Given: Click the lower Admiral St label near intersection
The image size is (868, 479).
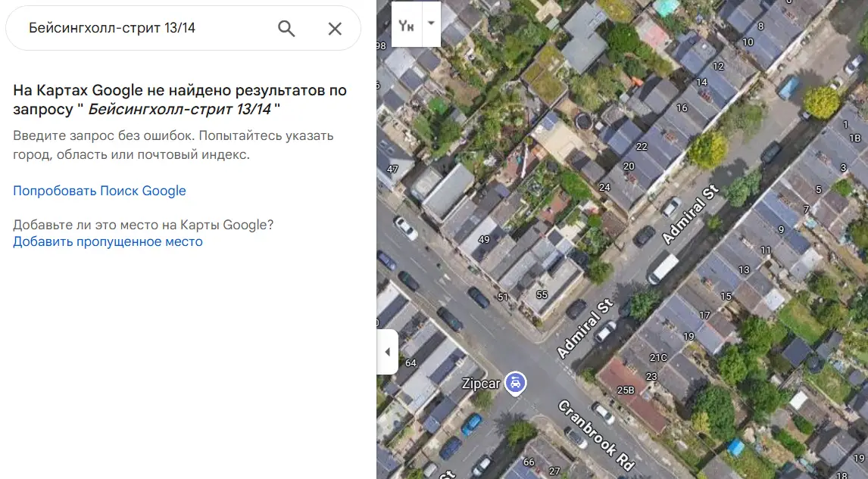Looking at the screenshot, I should tap(585, 329).
